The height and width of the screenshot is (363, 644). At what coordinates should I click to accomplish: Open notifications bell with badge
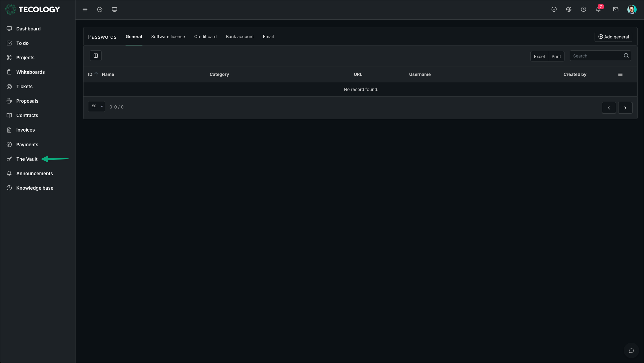point(599,10)
